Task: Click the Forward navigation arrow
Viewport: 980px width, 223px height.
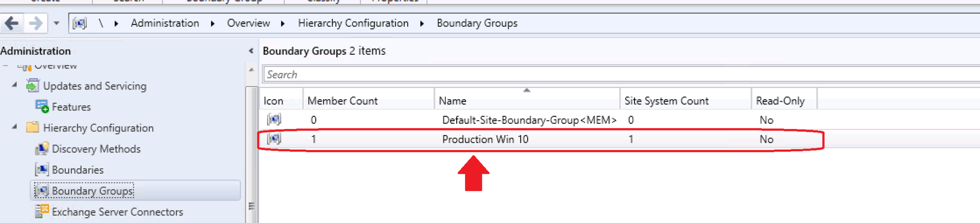Action: (35, 23)
